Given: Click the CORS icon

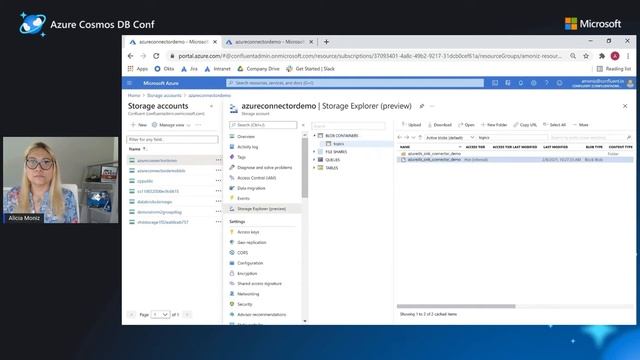Looking at the screenshot, I should pyautogui.click(x=232, y=253).
